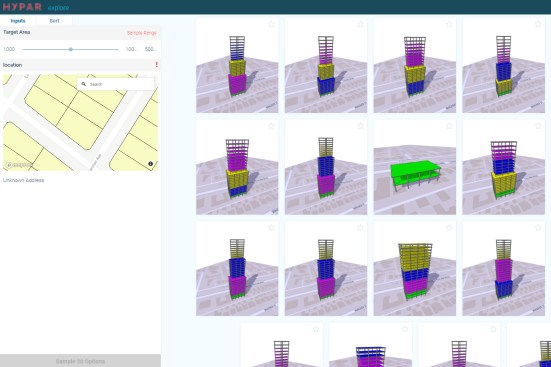The image size is (551, 367).
Task: Click the map Search input field
Action: 116,84
